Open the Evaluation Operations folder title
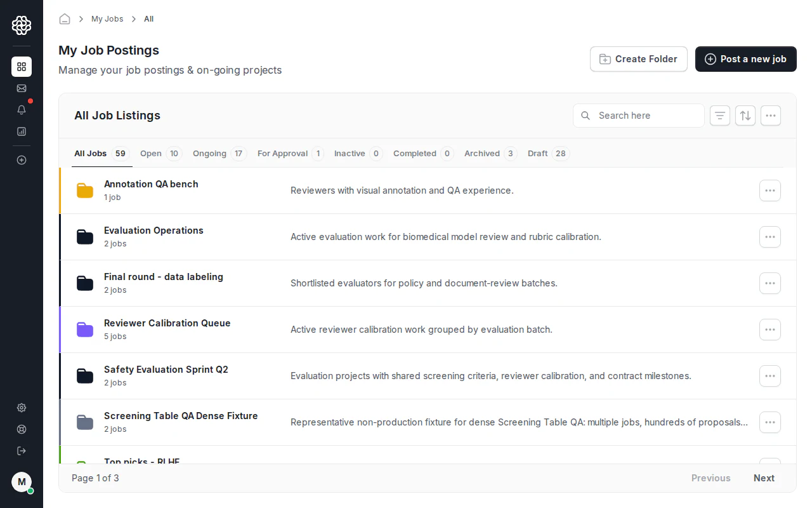The height and width of the screenshot is (508, 812). 154,231
